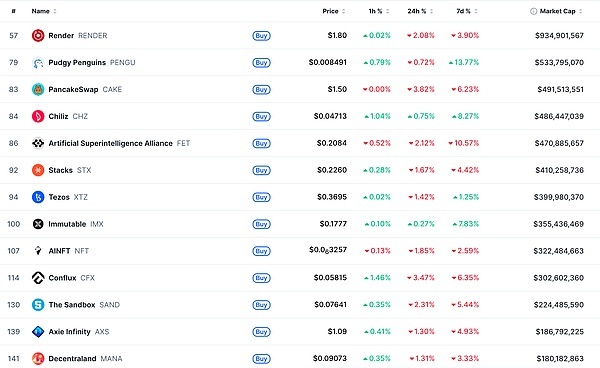Click the Pudgy Penguins coin logo
Image resolution: width=600 pixels, height=368 pixels.
click(38, 62)
